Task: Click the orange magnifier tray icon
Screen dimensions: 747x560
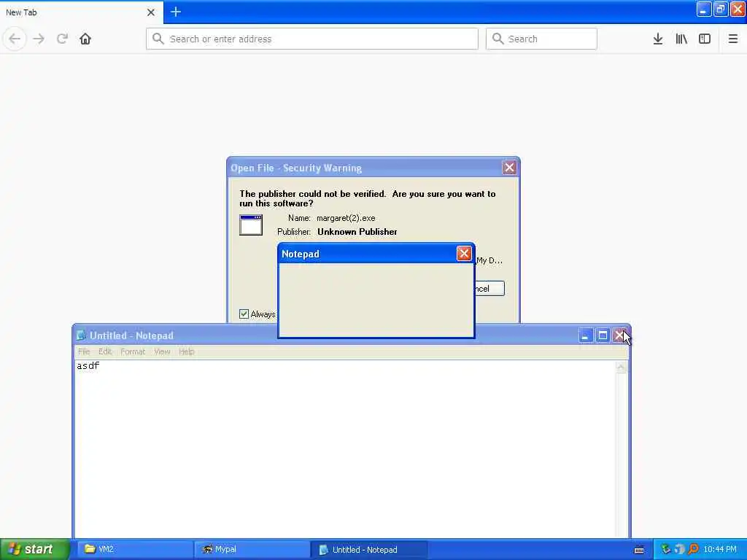Action: (693, 549)
